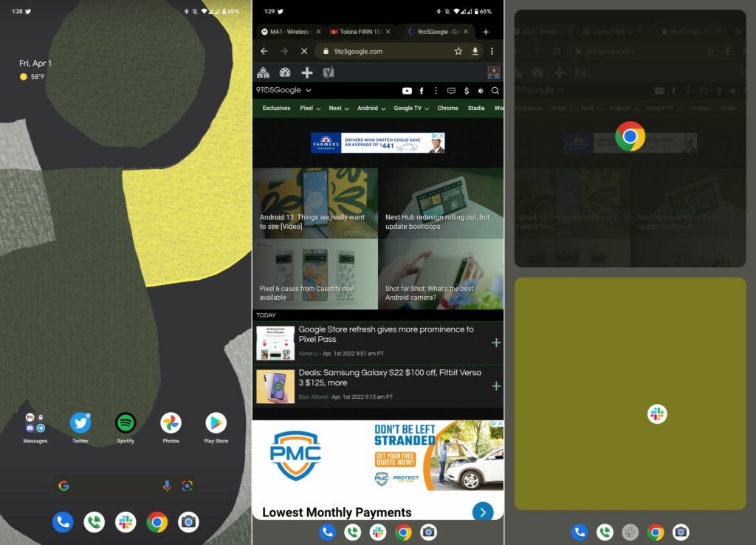Open the Facebook icon in the 9to5Google header
Screen dimensions: 756x545
tap(422, 91)
